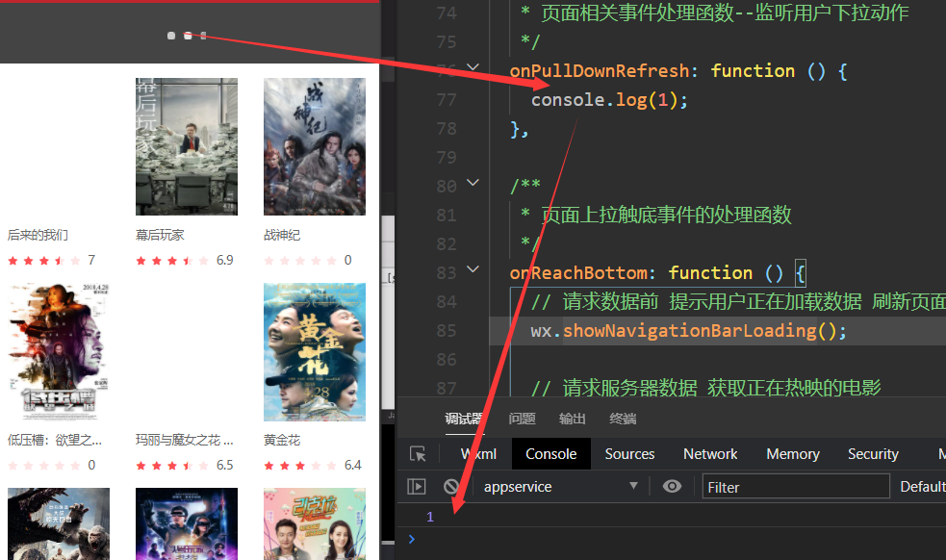Select the 调试器 panel tab

[x=463, y=419]
